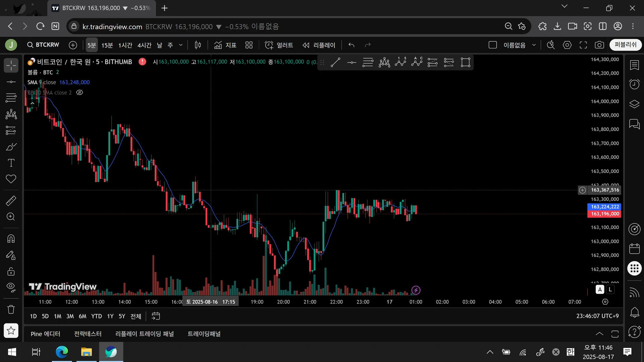Click the 퍼블리쉬 publish button
Viewport: 644px width, 362px height.
click(625, 45)
